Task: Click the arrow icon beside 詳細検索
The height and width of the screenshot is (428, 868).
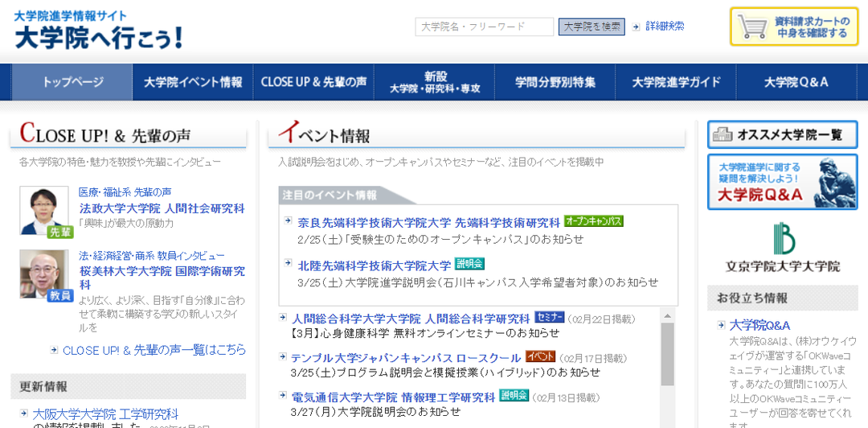Action: 636,27
